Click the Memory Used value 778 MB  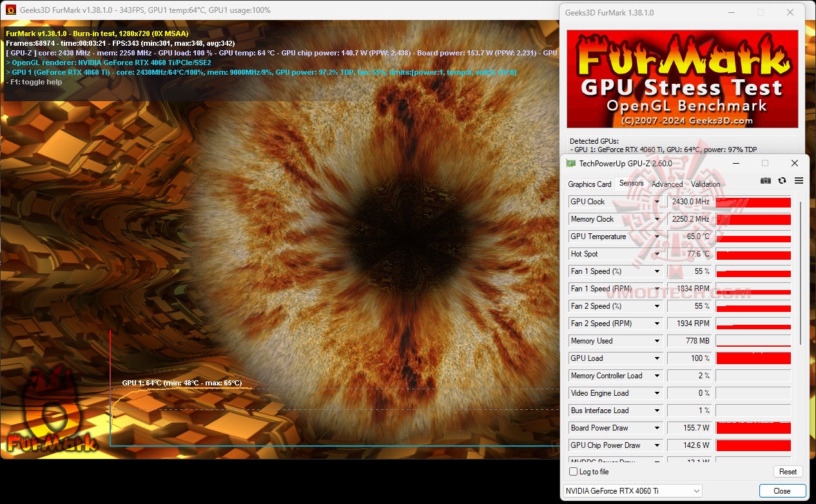tap(690, 341)
